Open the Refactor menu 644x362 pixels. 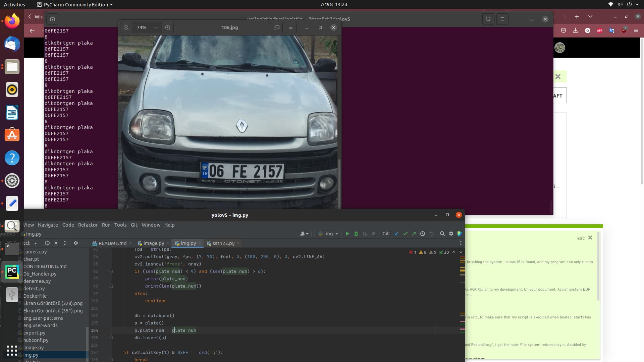point(88,225)
